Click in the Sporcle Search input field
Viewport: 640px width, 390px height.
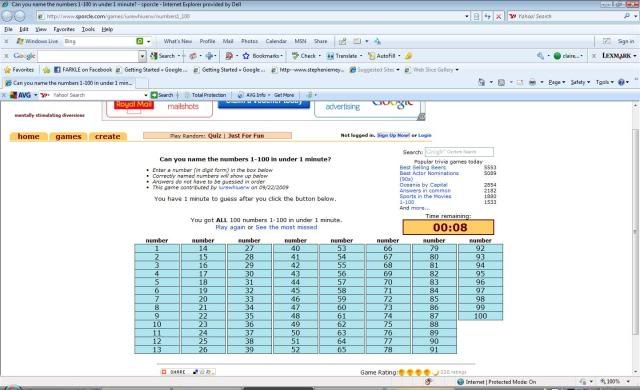coord(459,152)
